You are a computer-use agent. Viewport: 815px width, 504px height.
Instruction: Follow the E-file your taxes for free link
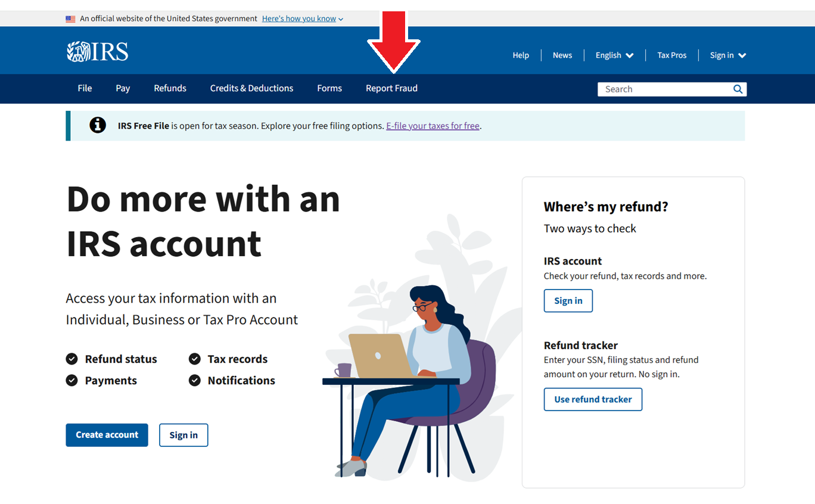pos(433,126)
